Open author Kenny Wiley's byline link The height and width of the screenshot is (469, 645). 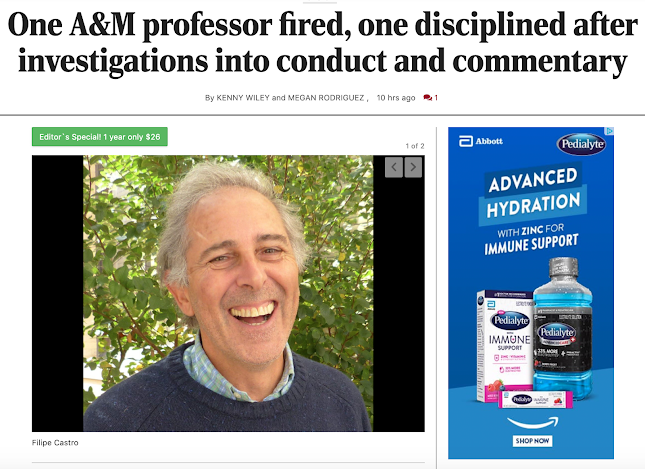pos(243,98)
